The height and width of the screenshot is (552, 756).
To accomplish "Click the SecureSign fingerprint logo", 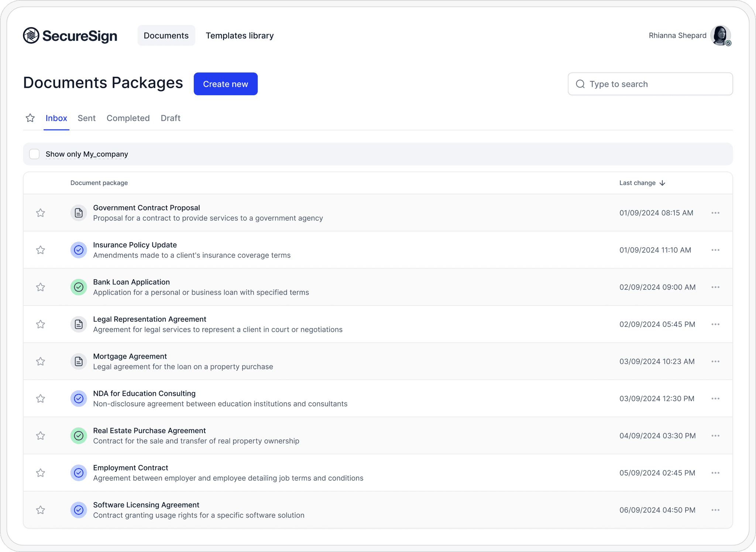I will coord(31,35).
